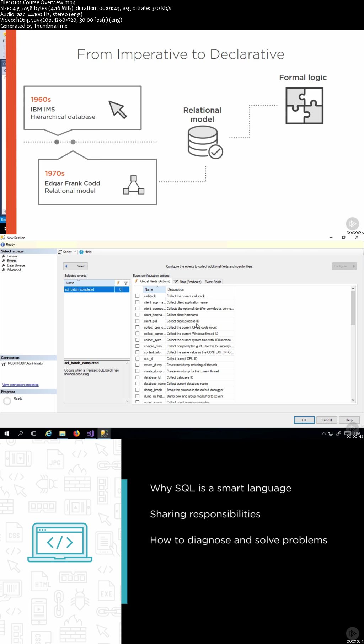
Task: Expand the Script dropdown arrow
Action: [75, 252]
